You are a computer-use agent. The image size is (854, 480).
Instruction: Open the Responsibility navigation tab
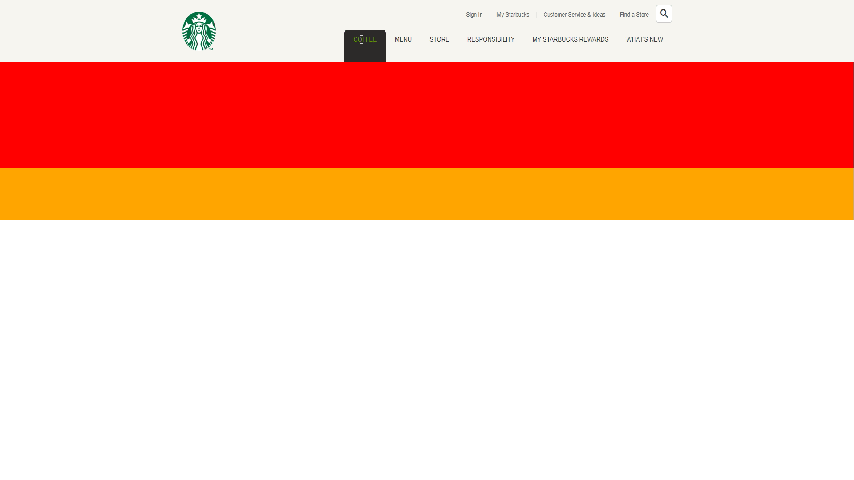[x=491, y=40]
